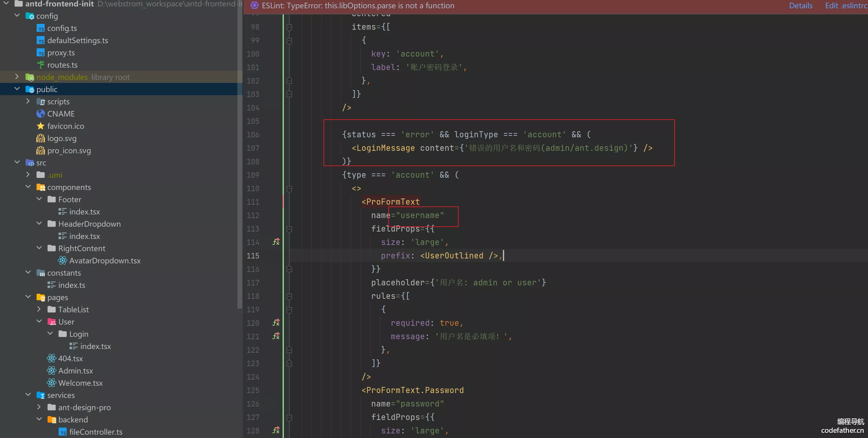Select Footer index.tsx in project tree

(85, 212)
